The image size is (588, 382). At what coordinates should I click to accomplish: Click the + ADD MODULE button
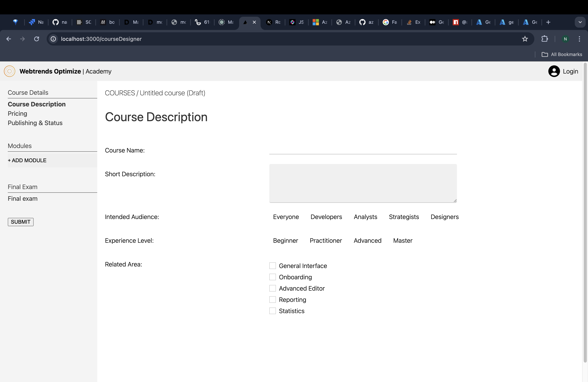point(52,161)
